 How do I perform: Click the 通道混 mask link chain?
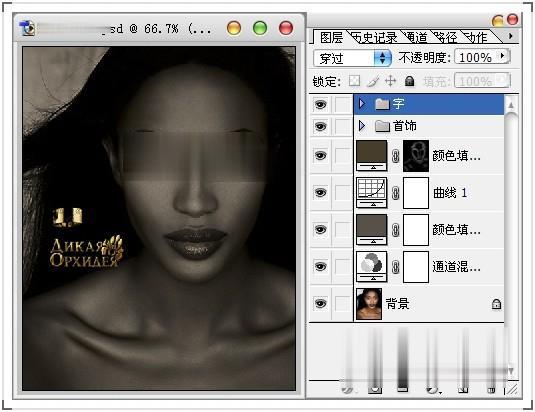pos(395,267)
